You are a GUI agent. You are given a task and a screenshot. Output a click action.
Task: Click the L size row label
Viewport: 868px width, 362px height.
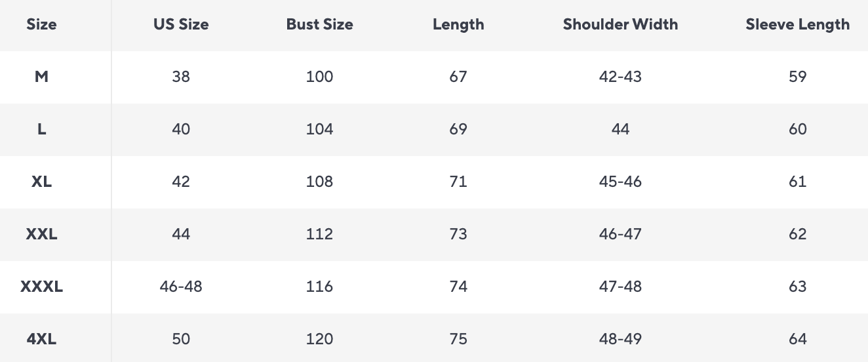pos(41,129)
